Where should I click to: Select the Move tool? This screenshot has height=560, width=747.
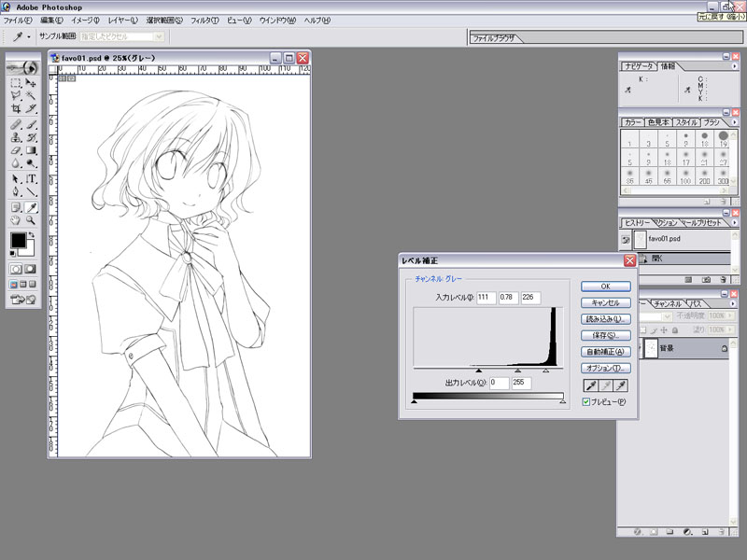click(x=31, y=83)
